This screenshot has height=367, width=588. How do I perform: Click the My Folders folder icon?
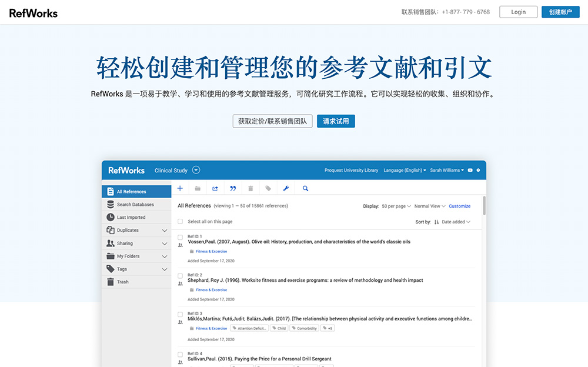pyautogui.click(x=111, y=256)
